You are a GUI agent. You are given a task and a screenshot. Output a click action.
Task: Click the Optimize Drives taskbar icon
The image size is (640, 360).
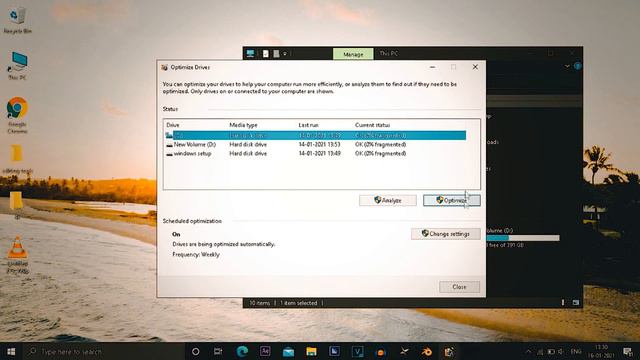tap(449, 351)
